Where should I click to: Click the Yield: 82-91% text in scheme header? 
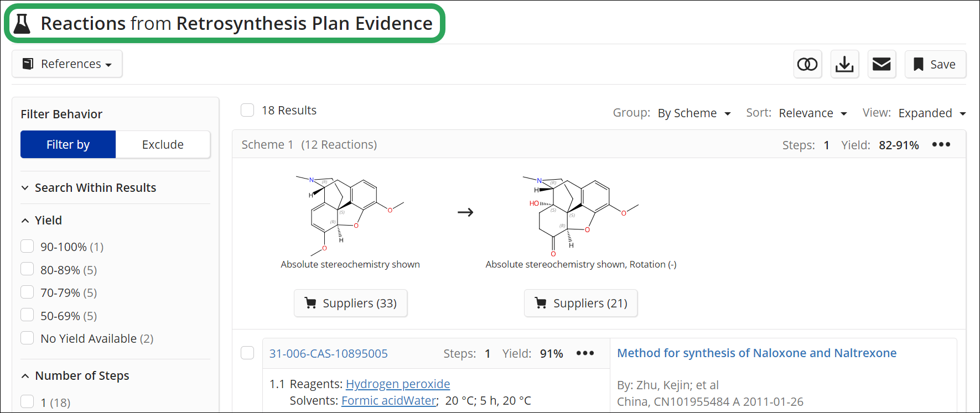(880, 145)
